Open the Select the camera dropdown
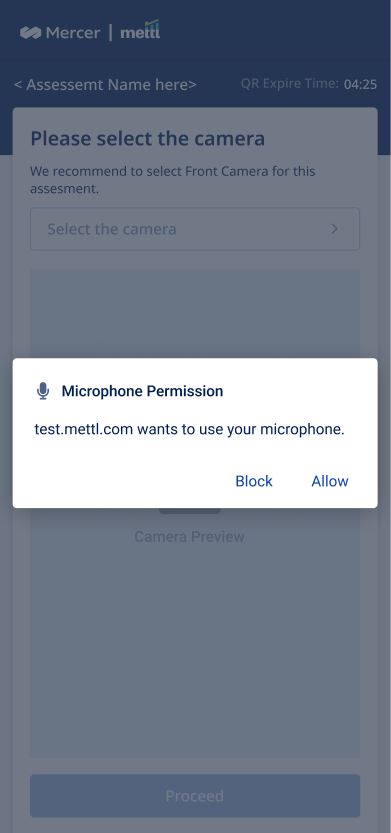 click(195, 229)
